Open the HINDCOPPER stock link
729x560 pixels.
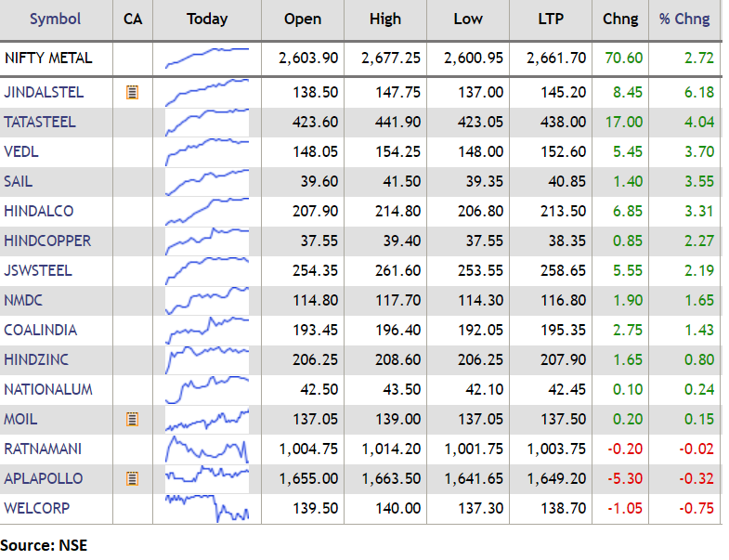pos(47,241)
